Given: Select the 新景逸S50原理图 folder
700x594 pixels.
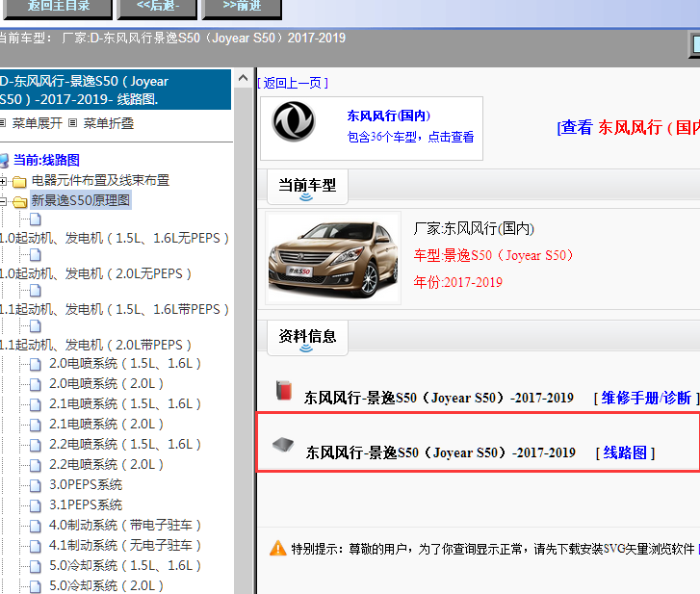Looking at the screenshot, I should pyautogui.click(x=81, y=200).
